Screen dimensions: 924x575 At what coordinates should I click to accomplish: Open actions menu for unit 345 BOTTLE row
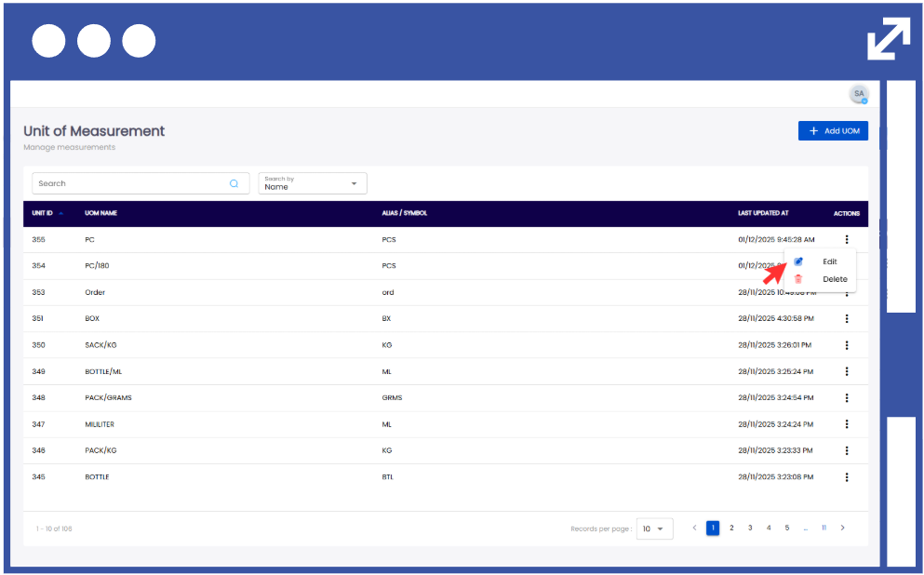point(847,477)
